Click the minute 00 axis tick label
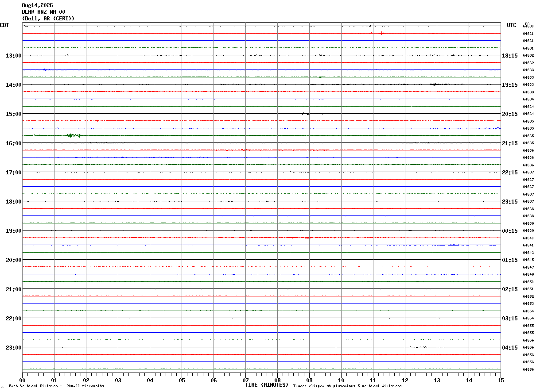Viewport: 536px width, 392px height. 22,380
